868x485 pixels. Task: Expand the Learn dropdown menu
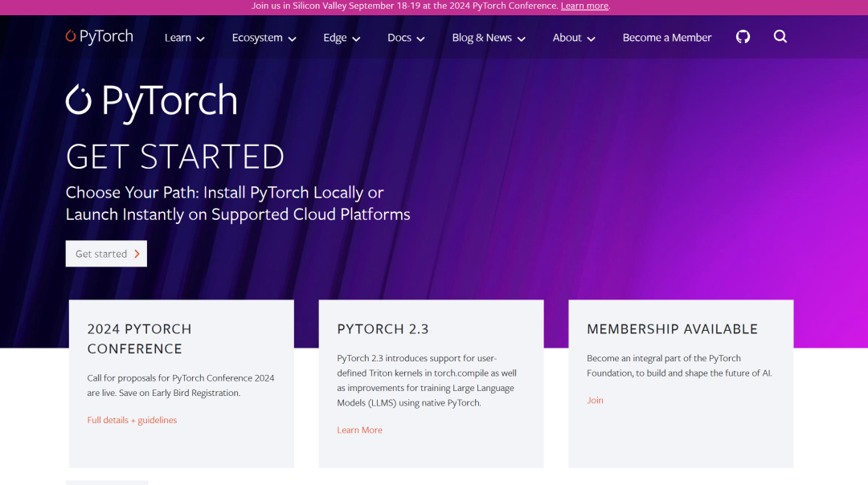click(184, 38)
